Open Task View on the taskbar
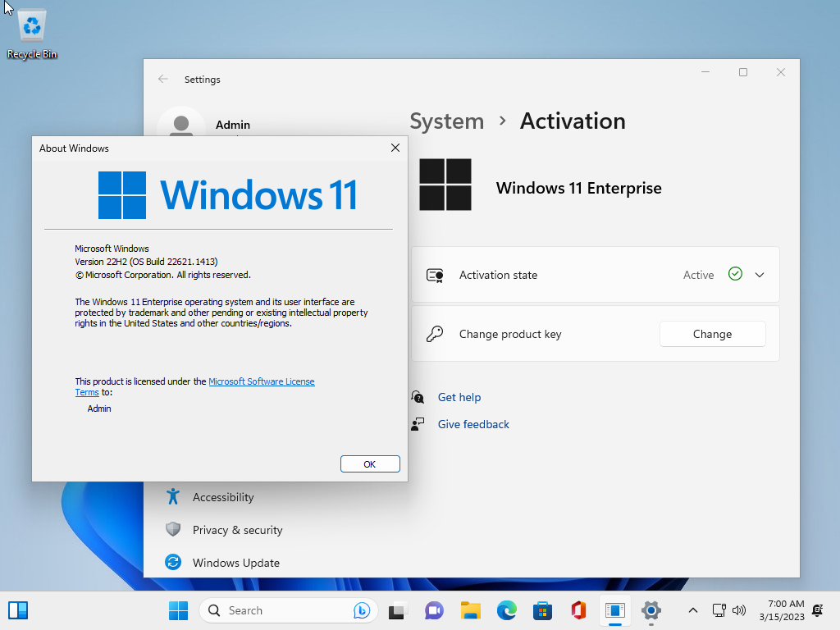Screen dimensions: 840x630 (x=398, y=610)
